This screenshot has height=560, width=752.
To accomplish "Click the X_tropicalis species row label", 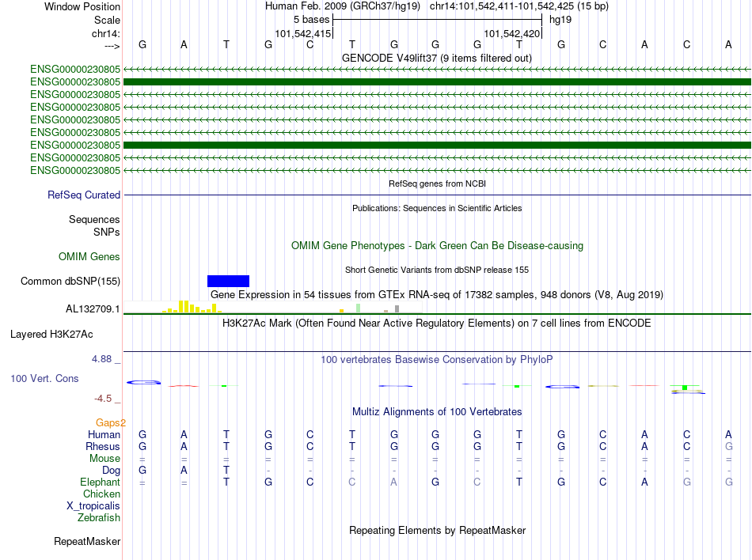I will (93, 506).
